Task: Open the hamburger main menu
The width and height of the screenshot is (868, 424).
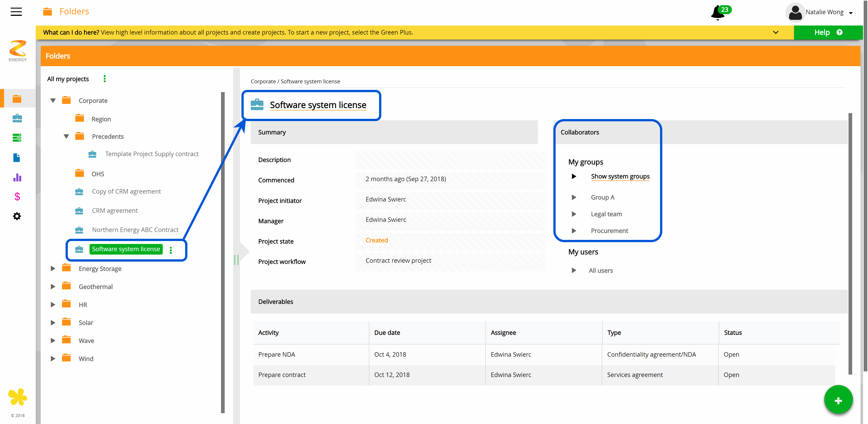Action: (16, 12)
